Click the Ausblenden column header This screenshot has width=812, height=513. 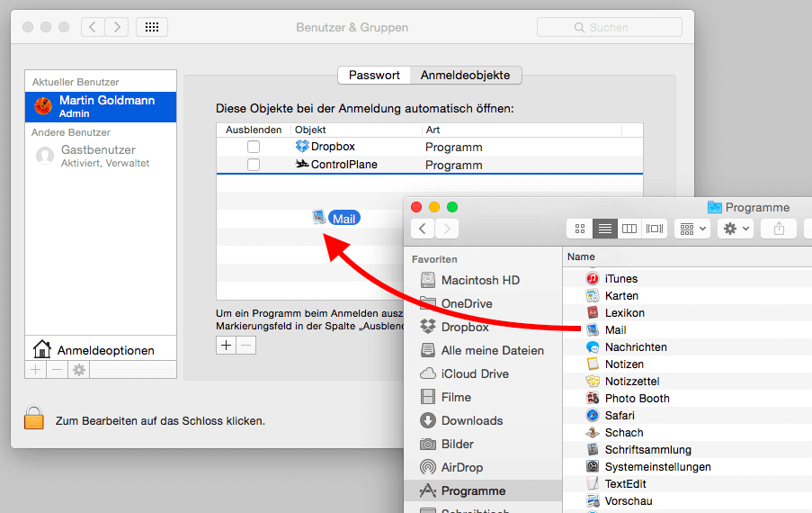[254, 130]
